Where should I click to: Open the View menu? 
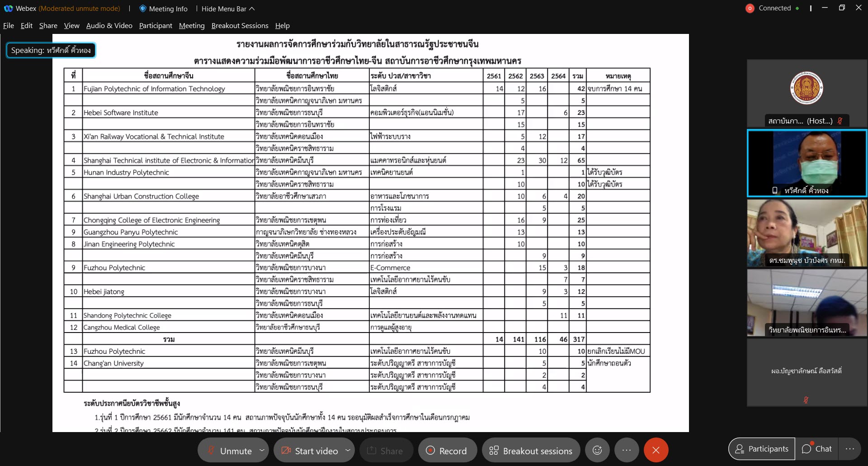pyautogui.click(x=71, y=26)
